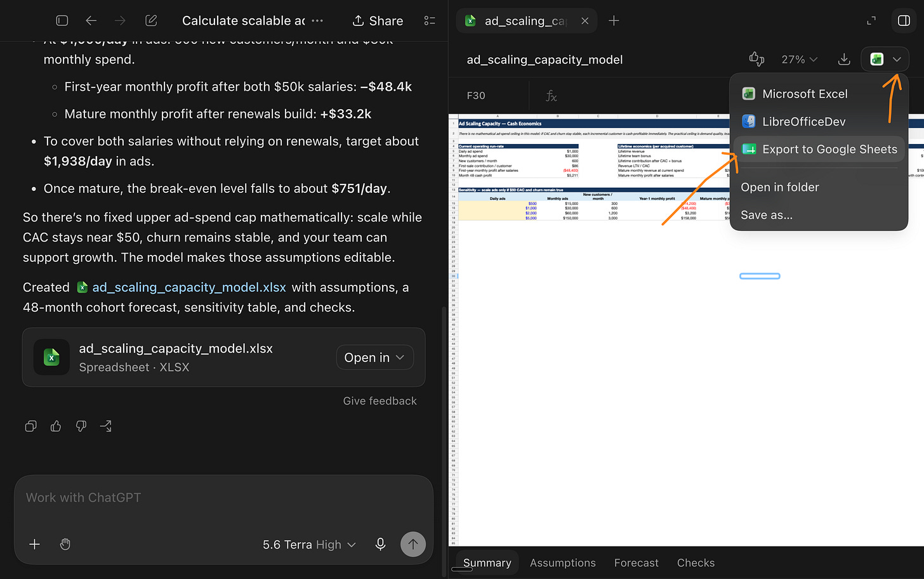Choose Microsoft Excel from the menu
Viewport: 924px width, 579px height.
819,94
